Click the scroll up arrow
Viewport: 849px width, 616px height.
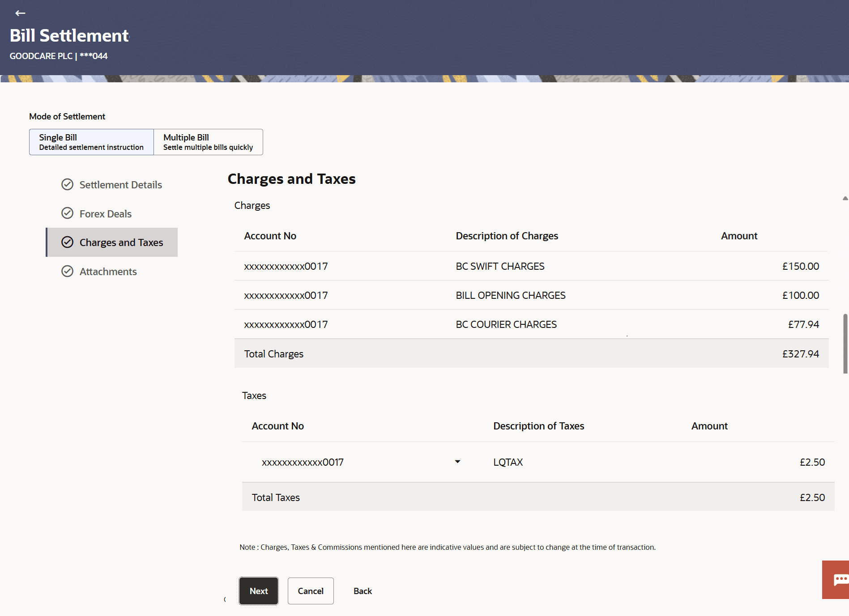click(x=845, y=198)
